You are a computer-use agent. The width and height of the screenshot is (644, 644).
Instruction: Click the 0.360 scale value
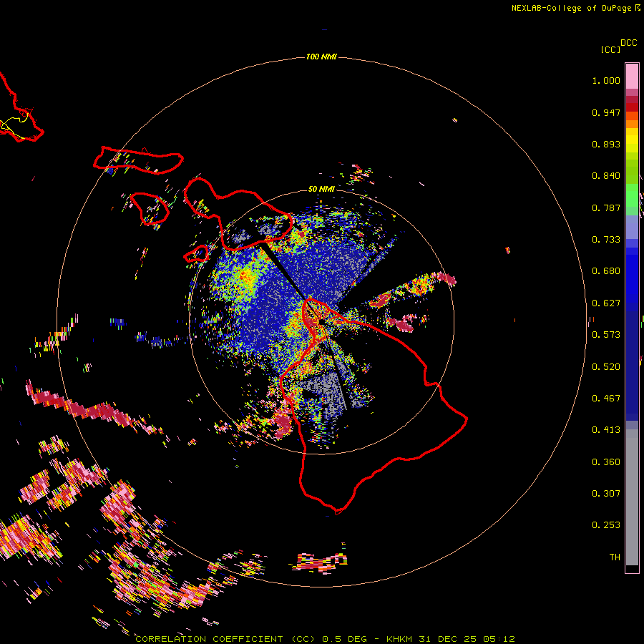[x=606, y=462]
